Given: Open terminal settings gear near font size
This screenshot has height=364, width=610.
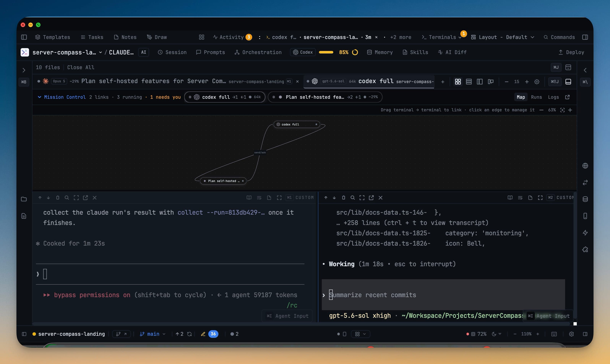Looking at the screenshot, I should [537, 82].
